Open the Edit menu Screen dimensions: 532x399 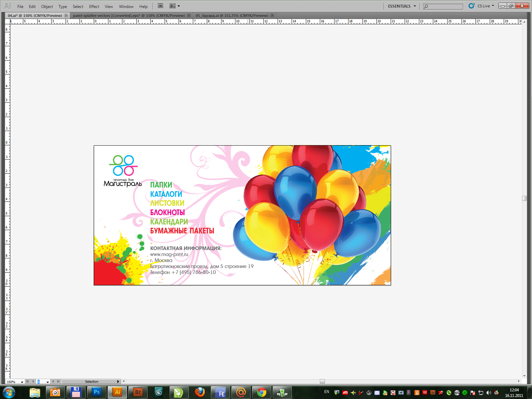(32, 6)
